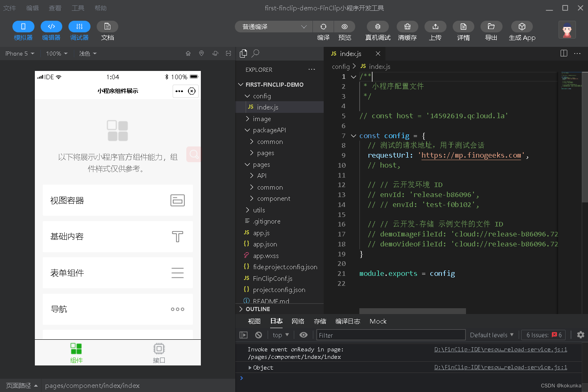Start 真机调试 real-device debugging
The image size is (588, 392).
point(377,26)
